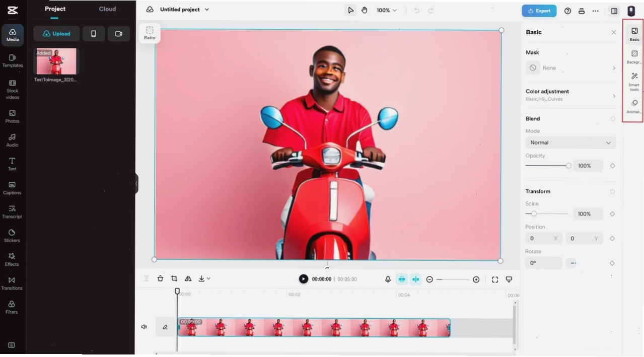The height and width of the screenshot is (357, 644).
Task: Click the CapCut logo icon
Action: click(13, 10)
